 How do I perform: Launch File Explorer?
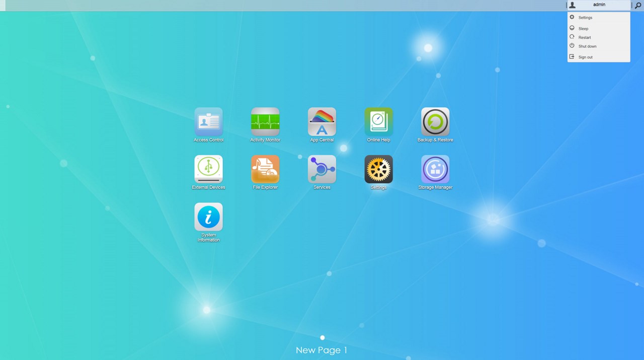(x=265, y=169)
